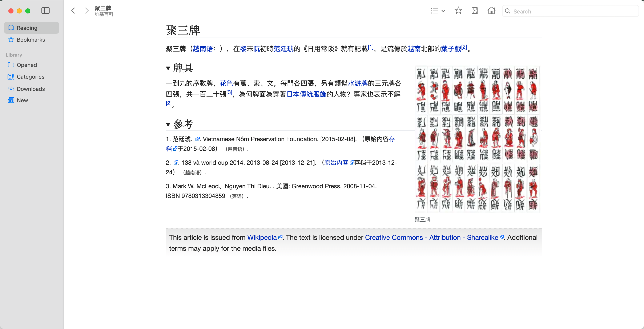Open the 范廷琥 link in intro

click(283, 49)
